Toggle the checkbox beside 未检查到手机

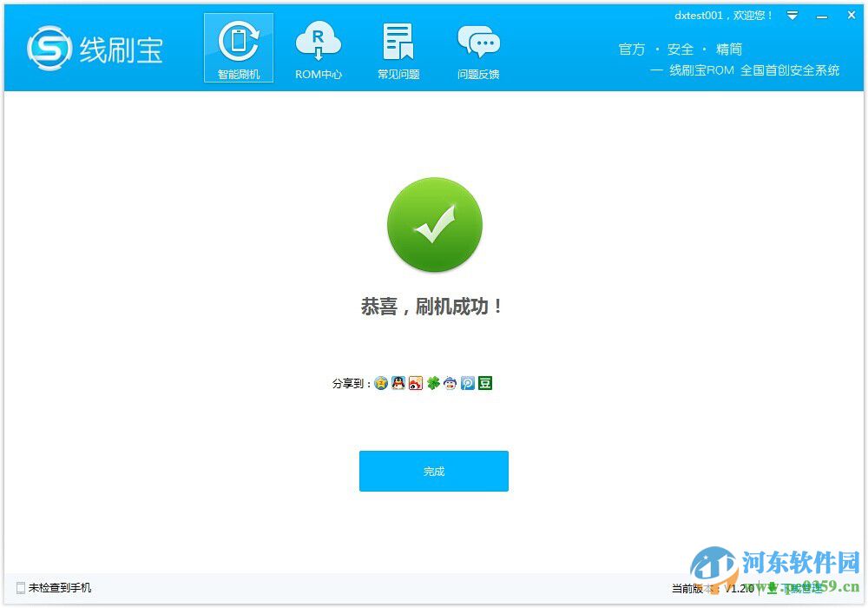point(21,588)
